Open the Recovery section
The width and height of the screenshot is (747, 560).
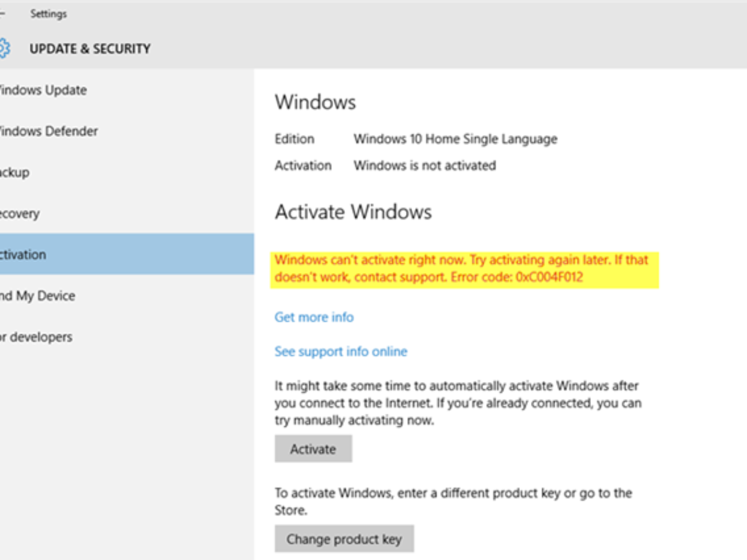(x=21, y=213)
